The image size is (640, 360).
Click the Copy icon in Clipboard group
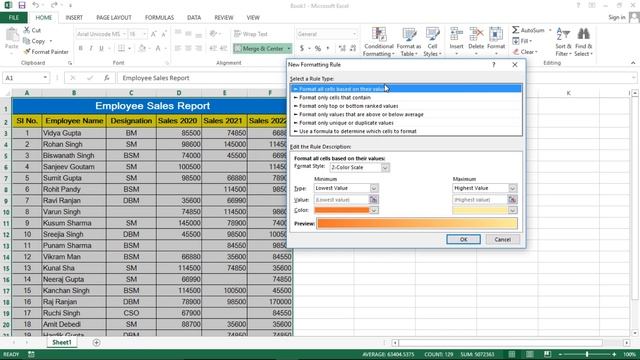tap(27, 41)
